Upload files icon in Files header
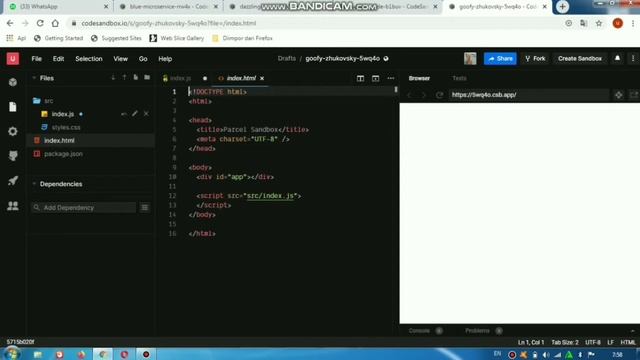This screenshot has width=640, height=360. (124, 78)
